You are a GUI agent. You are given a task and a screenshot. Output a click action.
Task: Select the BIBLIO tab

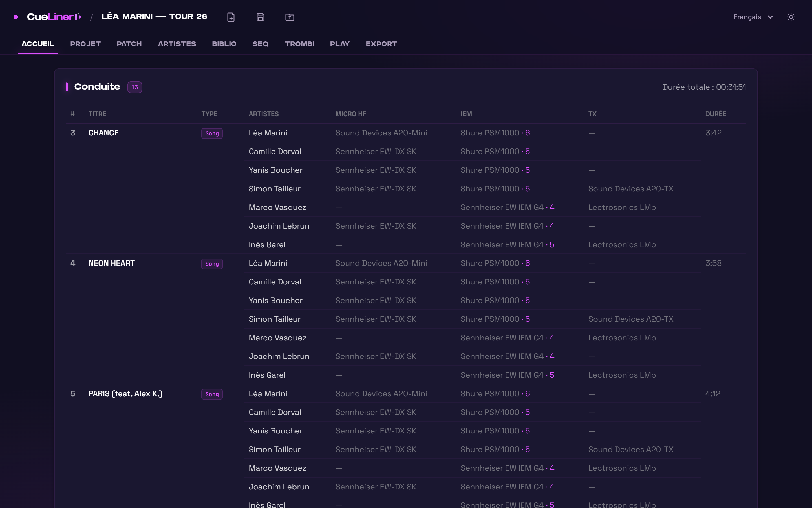coord(224,44)
